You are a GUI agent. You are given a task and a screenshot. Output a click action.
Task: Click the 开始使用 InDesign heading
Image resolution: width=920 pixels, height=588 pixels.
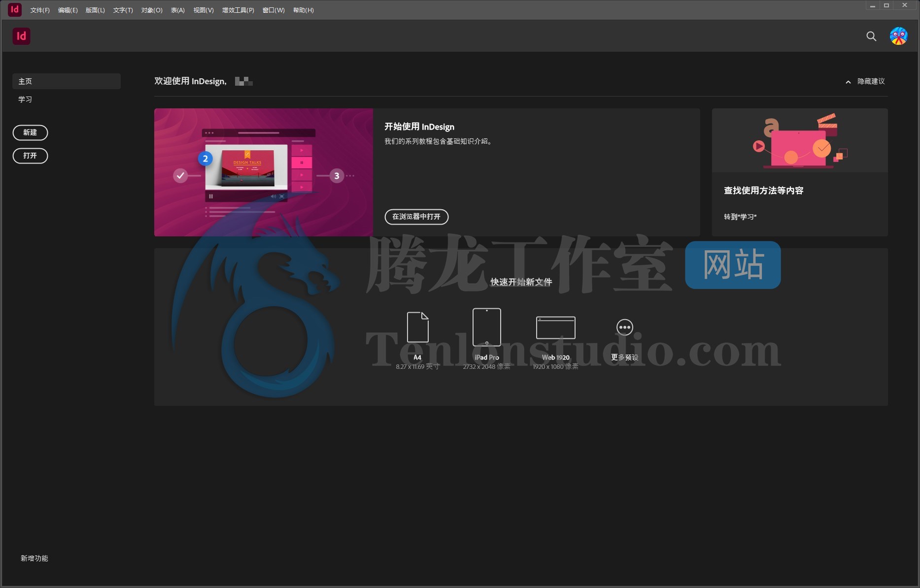419,127
